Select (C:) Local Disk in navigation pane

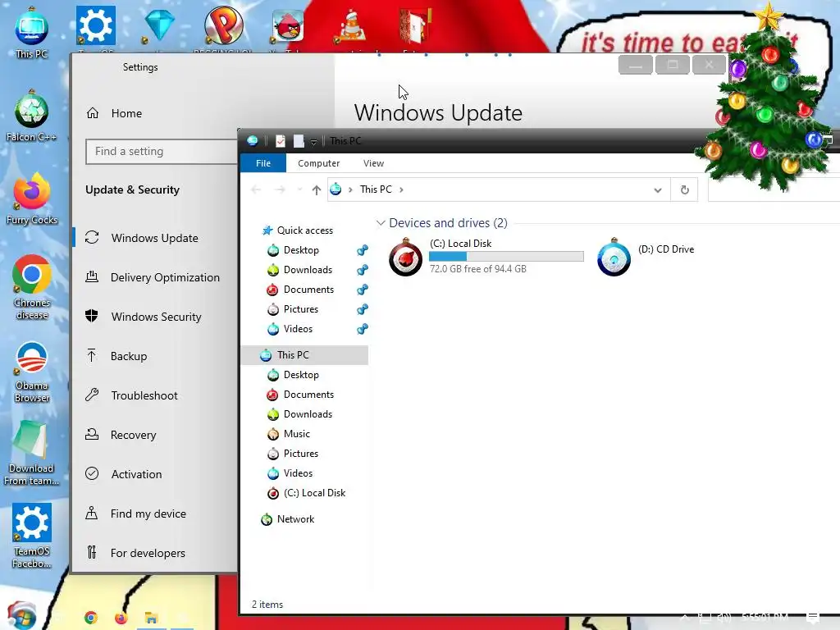tap(314, 493)
